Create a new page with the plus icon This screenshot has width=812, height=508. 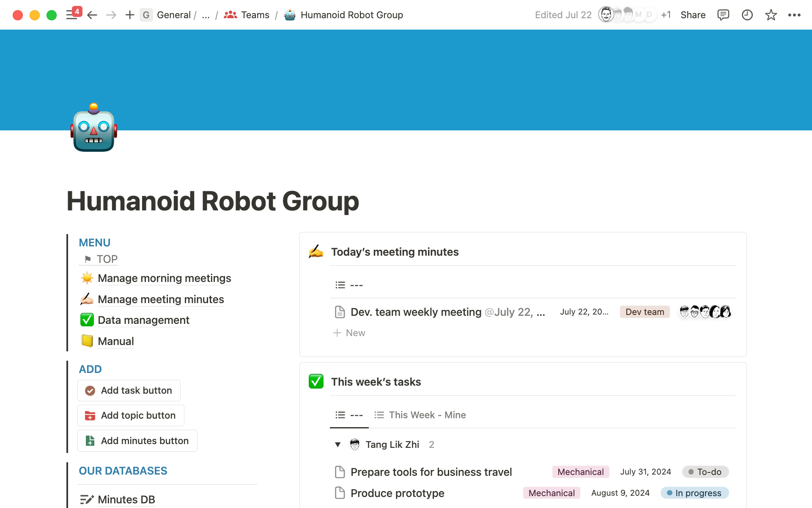coord(129,15)
